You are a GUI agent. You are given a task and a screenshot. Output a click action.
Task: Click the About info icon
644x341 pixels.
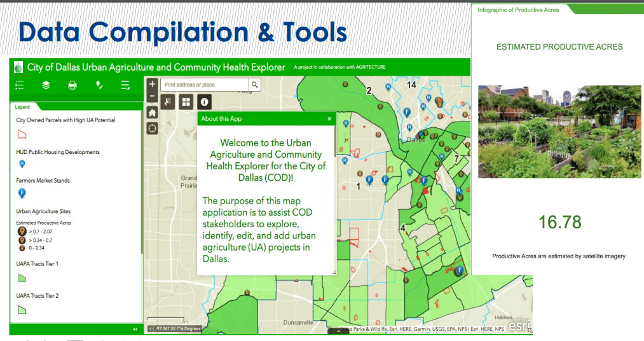(x=204, y=101)
